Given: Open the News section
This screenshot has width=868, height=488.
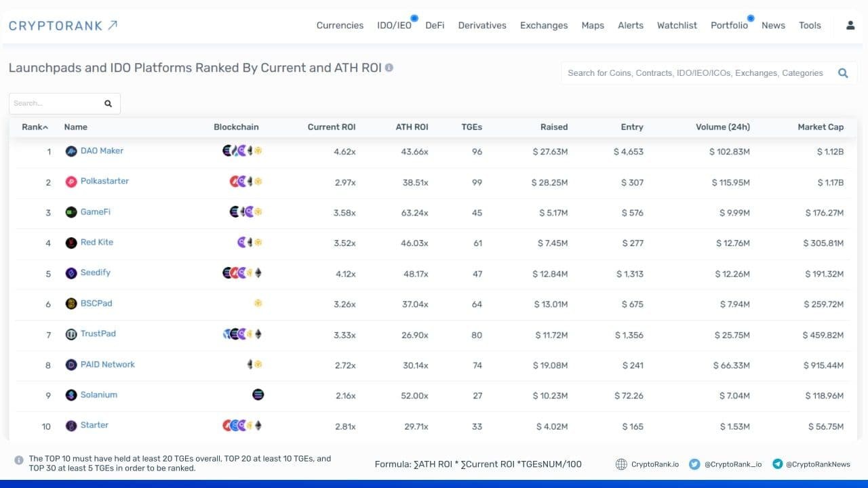Looking at the screenshot, I should coord(773,25).
